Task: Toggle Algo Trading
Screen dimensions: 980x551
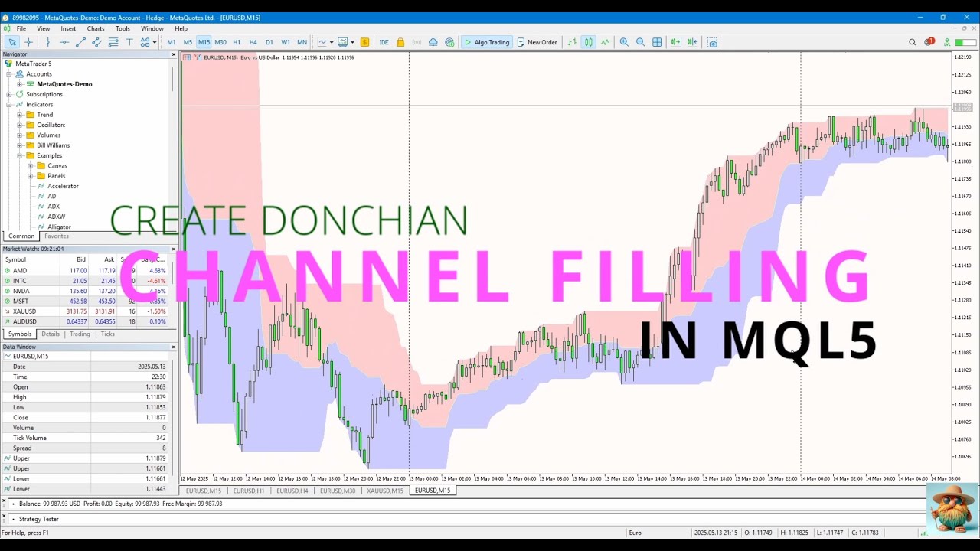Action: pos(486,42)
